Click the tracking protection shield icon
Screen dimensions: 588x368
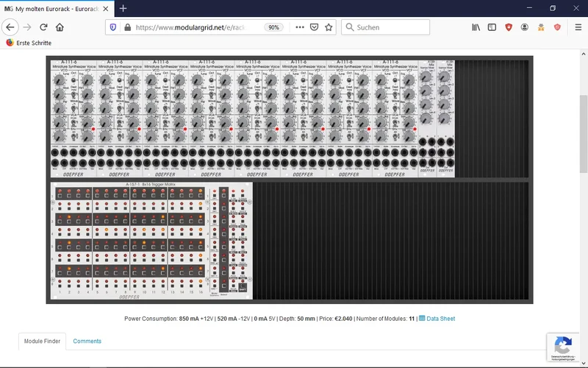[x=112, y=27]
